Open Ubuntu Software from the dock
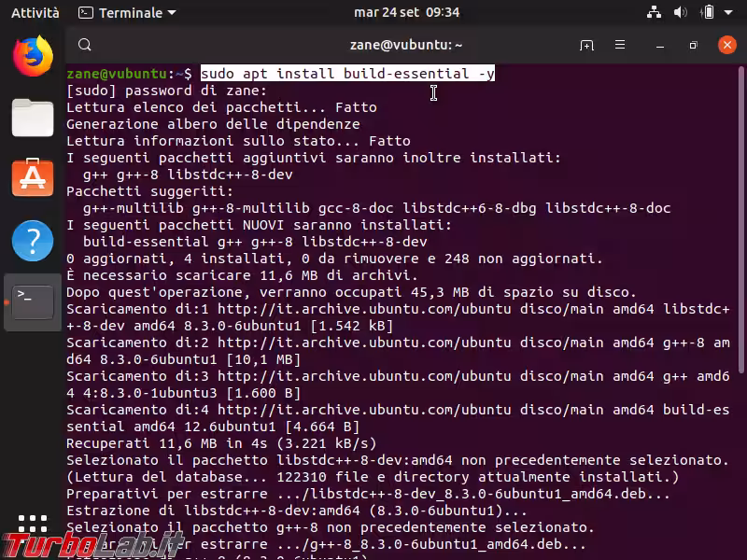The image size is (747, 560). point(33,177)
